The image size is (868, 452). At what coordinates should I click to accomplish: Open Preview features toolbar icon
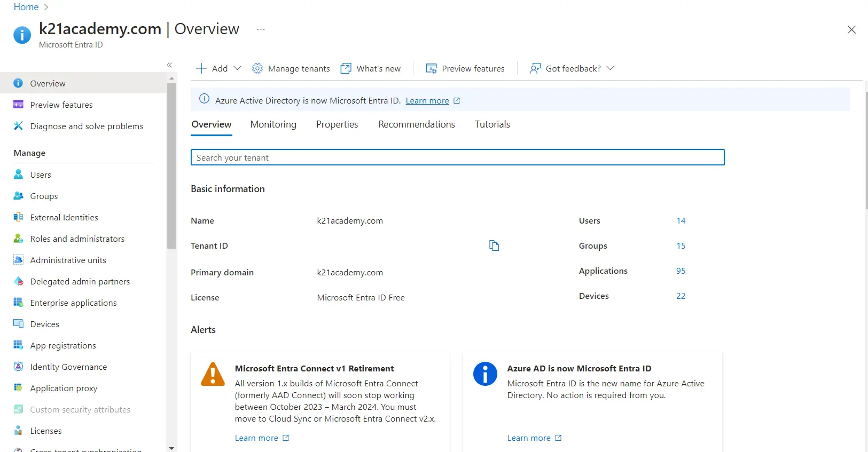tap(431, 68)
